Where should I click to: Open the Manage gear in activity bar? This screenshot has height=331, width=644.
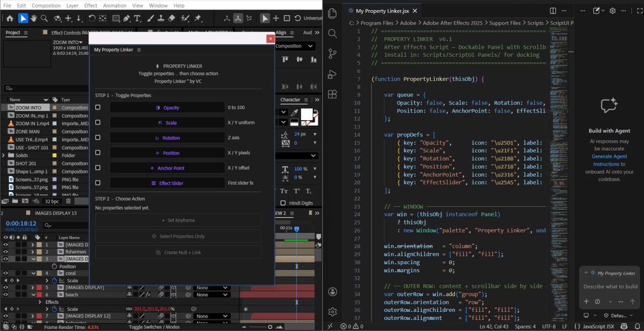332,312
